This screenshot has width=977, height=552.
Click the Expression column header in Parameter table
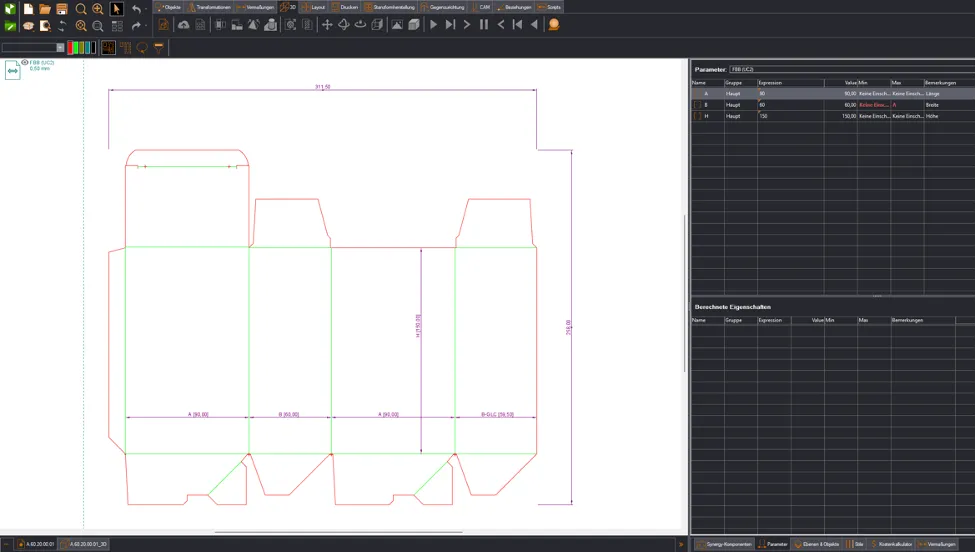(791, 82)
